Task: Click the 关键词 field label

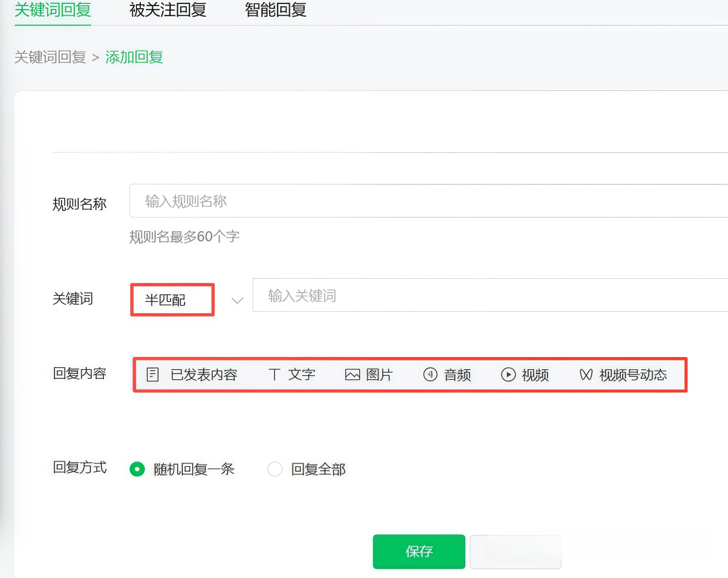Action: coord(73,298)
